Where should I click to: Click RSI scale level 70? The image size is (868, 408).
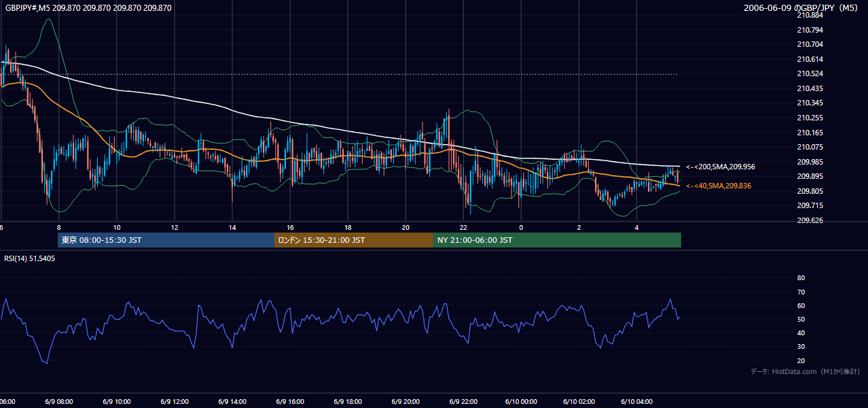801,292
